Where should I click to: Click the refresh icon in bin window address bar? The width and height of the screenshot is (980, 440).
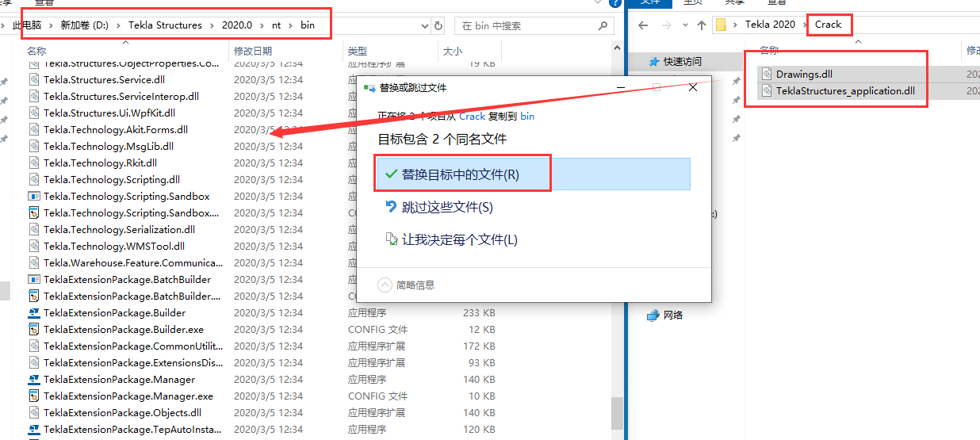coord(438,25)
